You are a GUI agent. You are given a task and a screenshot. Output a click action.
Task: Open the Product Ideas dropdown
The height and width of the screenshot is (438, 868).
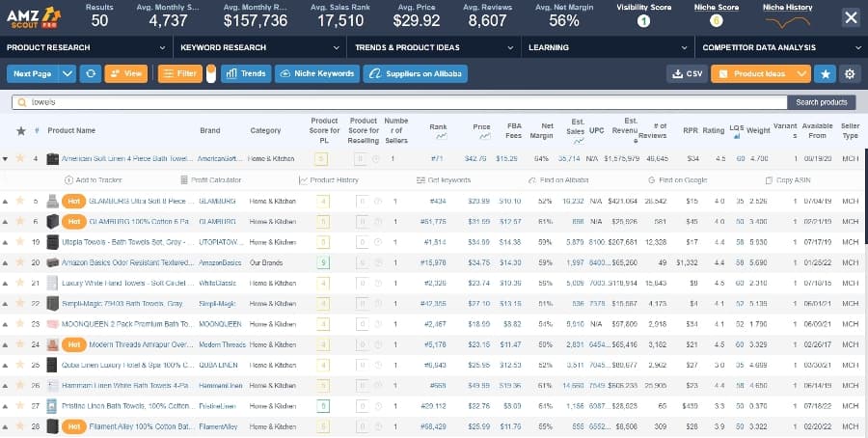801,73
